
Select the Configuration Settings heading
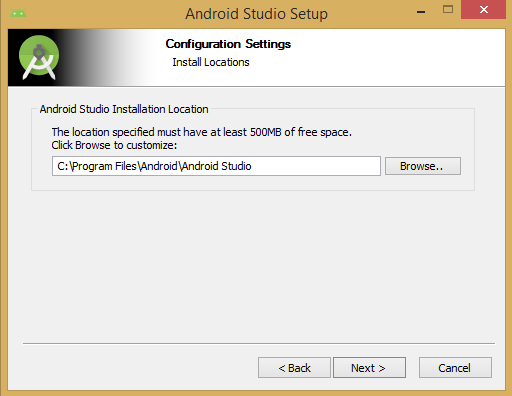click(x=228, y=44)
